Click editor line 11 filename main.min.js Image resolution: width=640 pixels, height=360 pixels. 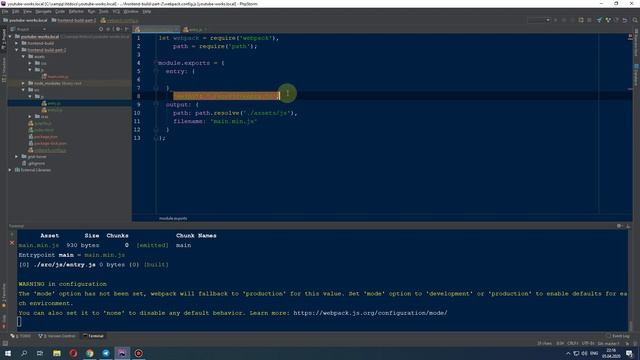coord(215,121)
